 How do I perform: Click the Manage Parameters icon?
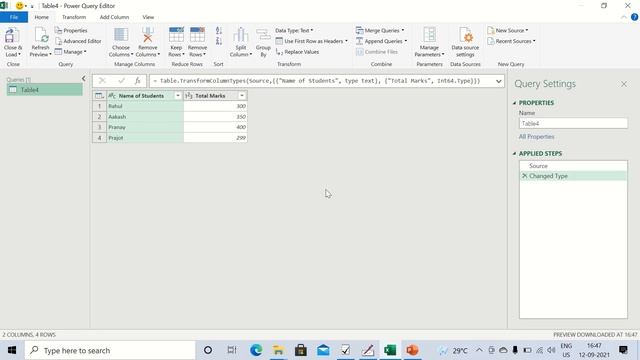[429, 35]
